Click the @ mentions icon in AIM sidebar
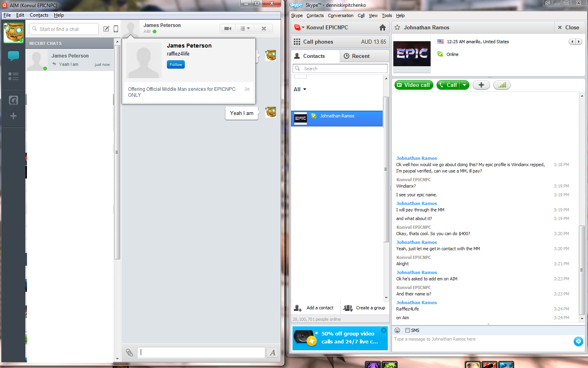This screenshot has height=368, width=588. [13, 100]
